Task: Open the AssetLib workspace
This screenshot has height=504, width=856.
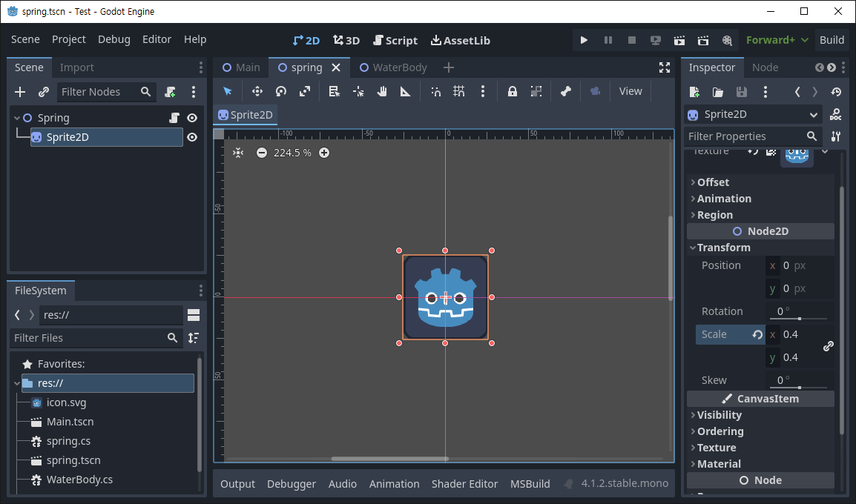Action: click(460, 40)
